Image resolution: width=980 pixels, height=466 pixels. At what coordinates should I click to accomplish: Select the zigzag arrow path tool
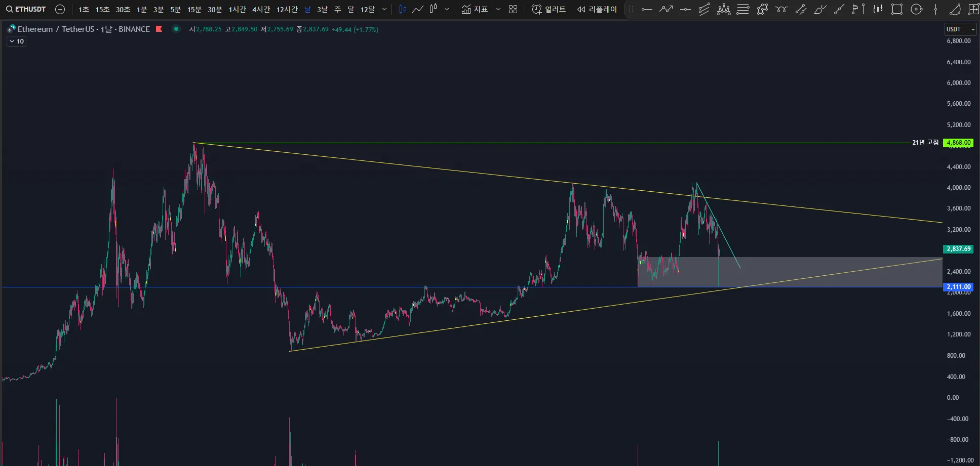(666, 9)
